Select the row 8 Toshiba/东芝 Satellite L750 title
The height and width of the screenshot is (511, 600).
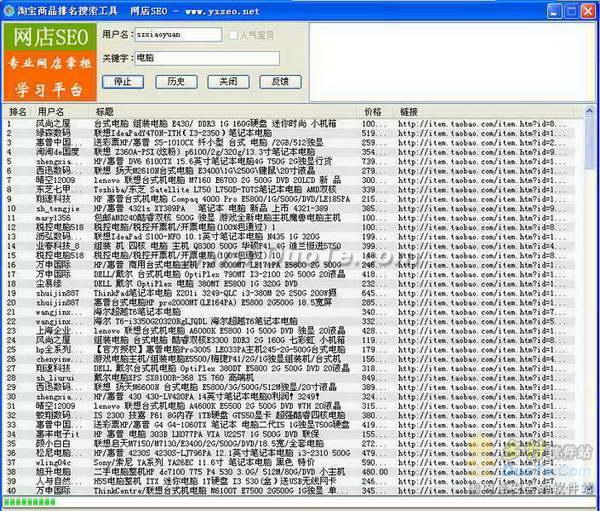215,189
